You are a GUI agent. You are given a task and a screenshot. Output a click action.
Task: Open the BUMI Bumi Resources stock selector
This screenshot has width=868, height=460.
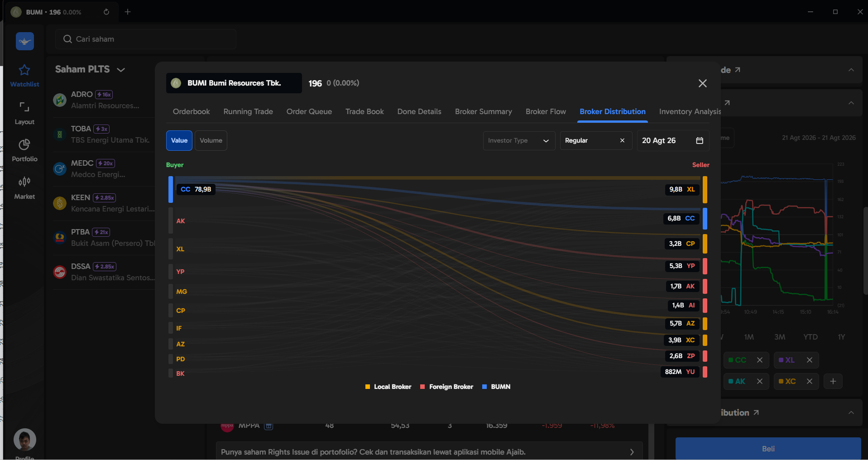click(x=234, y=83)
